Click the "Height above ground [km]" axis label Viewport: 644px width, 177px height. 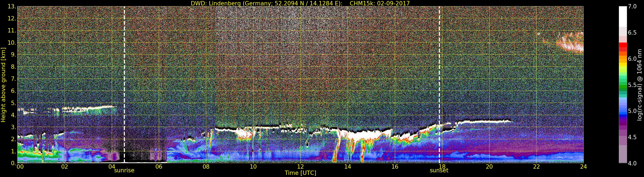pos(3,85)
